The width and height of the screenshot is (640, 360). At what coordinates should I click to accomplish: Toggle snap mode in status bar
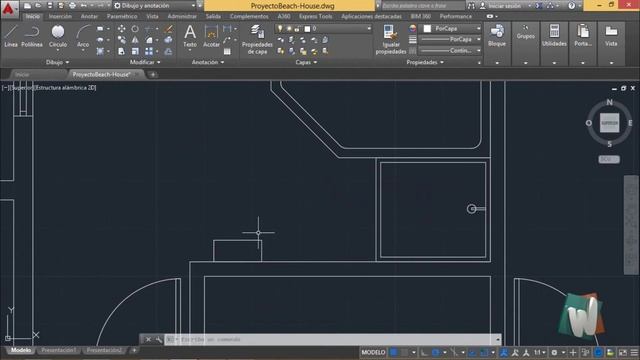coord(404,352)
